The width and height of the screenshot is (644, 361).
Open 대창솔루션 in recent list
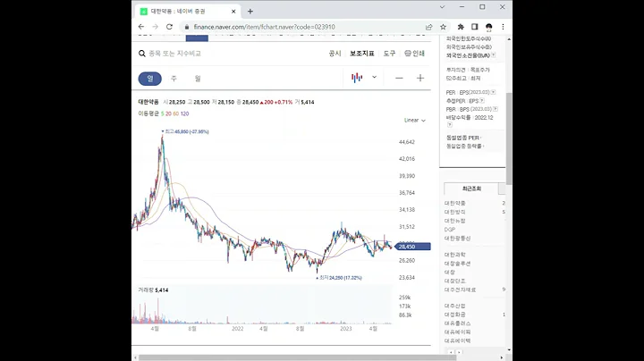458,264
